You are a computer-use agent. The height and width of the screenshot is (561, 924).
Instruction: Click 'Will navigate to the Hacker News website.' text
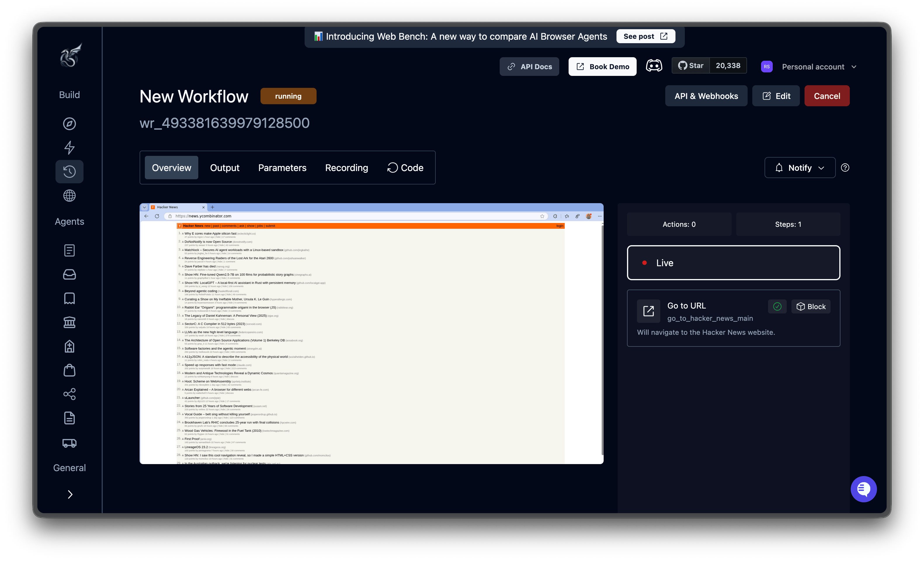pos(706,332)
